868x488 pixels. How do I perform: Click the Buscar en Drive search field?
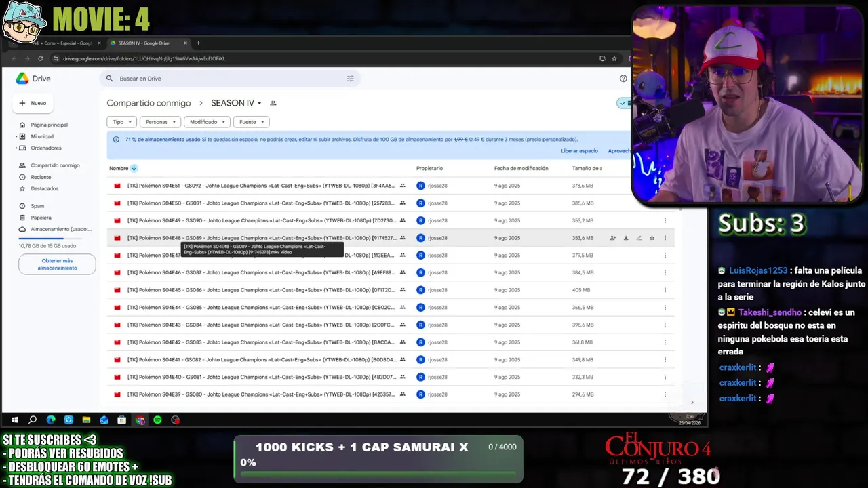pos(231,79)
